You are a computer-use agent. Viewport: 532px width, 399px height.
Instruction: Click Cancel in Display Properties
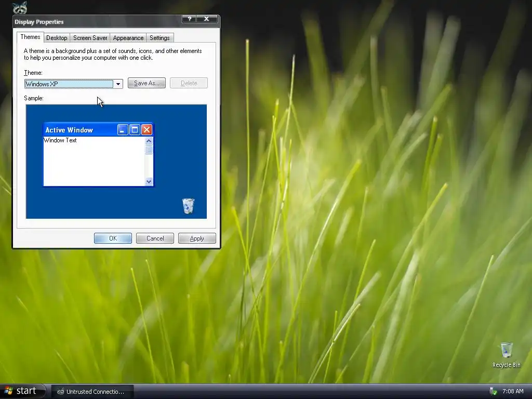point(155,238)
